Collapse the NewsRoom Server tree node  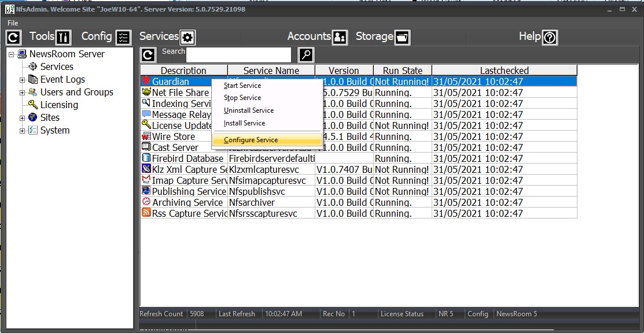(x=11, y=54)
